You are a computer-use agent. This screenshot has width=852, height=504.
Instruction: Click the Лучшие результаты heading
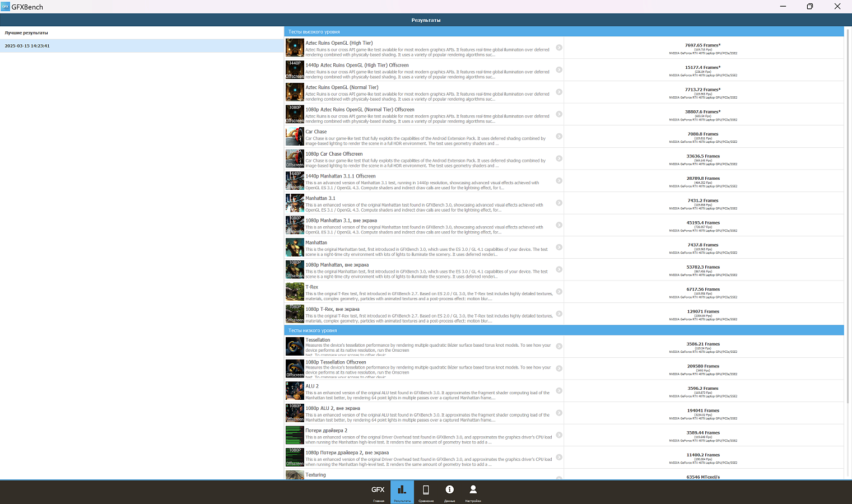point(26,32)
